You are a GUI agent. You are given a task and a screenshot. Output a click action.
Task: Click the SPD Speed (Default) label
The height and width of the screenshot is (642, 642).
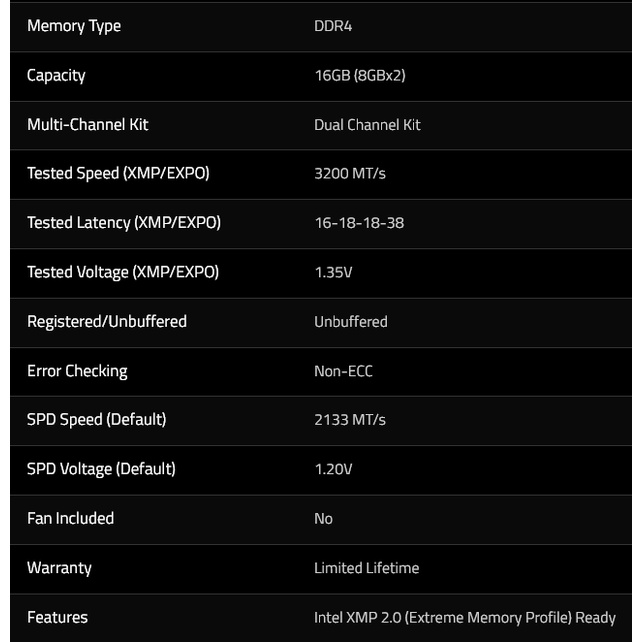(97, 419)
